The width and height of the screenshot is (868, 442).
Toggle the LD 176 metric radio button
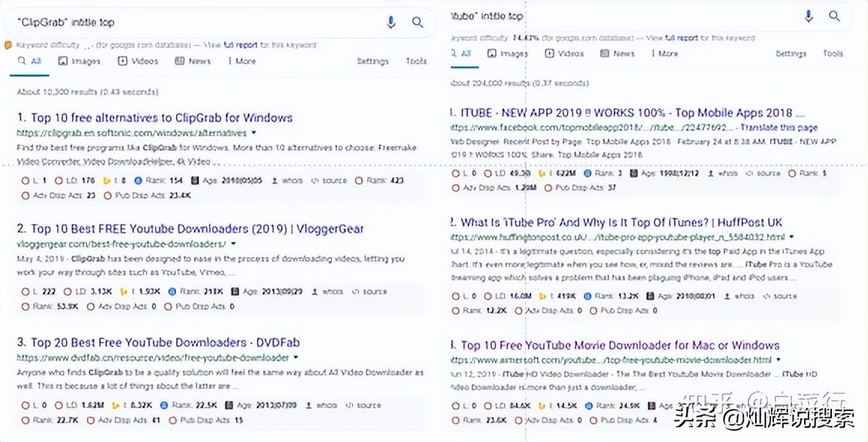58,180
